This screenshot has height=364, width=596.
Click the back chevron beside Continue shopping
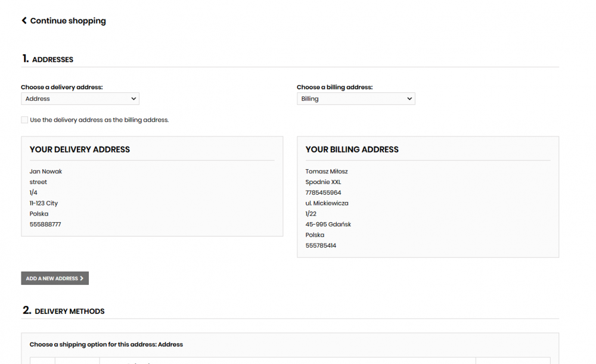pos(24,20)
